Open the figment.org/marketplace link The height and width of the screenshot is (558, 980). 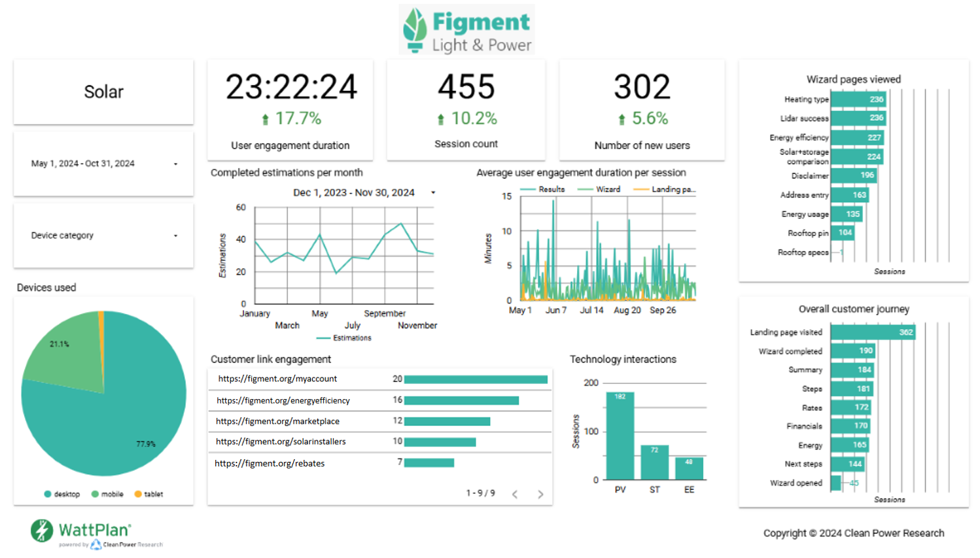pyautogui.click(x=277, y=421)
